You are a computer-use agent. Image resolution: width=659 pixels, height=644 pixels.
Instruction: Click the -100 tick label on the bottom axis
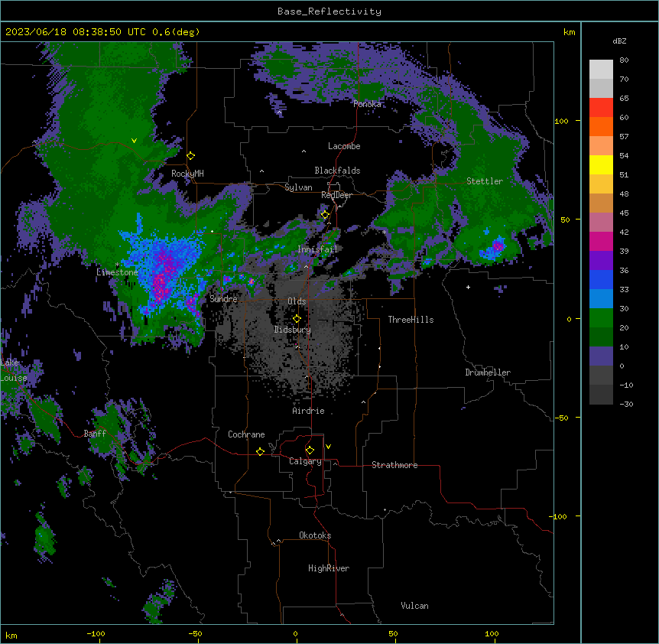96,633
